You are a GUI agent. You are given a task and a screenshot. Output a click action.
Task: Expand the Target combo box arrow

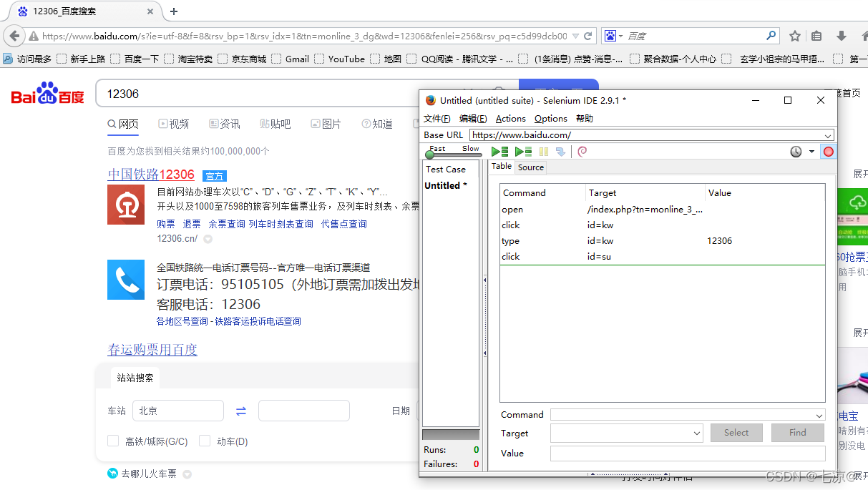(x=697, y=433)
